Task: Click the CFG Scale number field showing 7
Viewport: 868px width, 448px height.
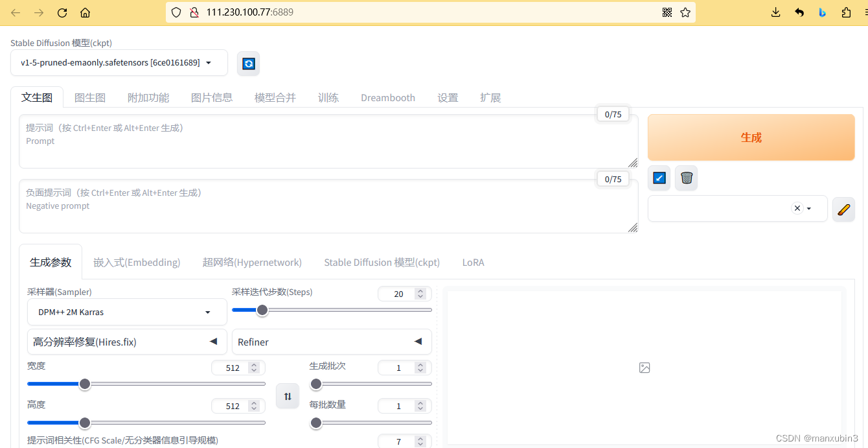Action: point(405,441)
